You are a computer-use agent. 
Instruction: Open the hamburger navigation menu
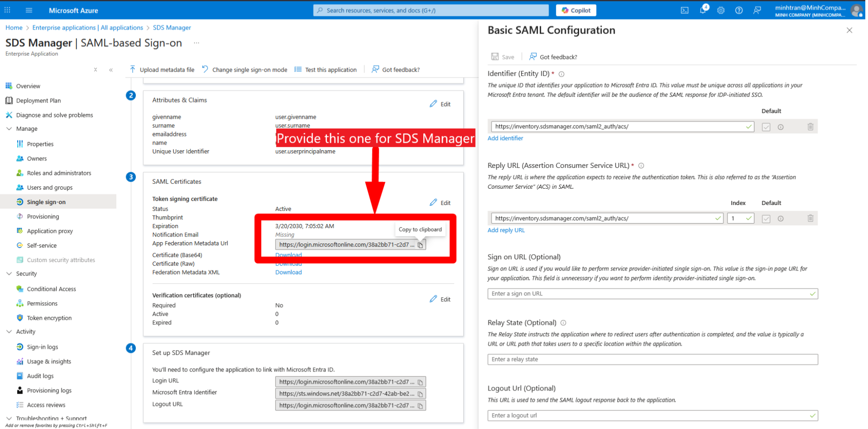[x=29, y=10]
